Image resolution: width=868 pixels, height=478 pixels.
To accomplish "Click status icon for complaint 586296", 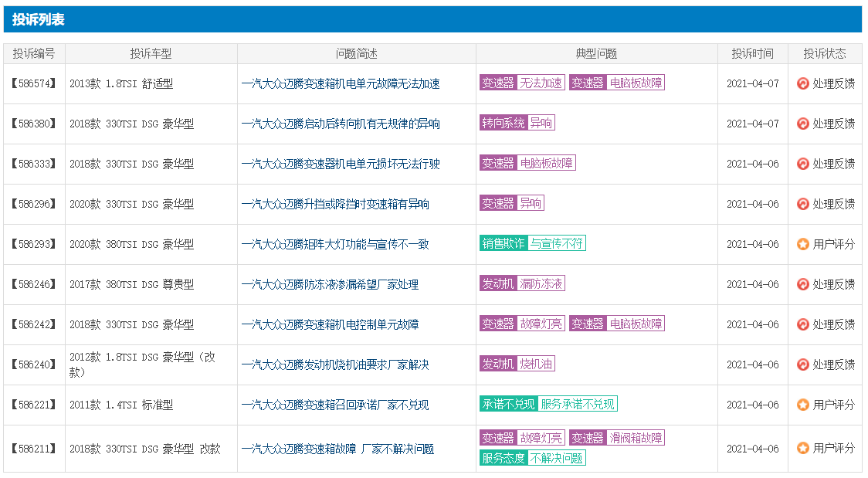I will 802,204.
